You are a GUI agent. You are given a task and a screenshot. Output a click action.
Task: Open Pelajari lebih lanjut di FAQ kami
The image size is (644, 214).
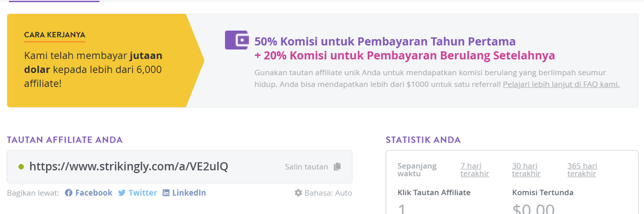[561, 84]
